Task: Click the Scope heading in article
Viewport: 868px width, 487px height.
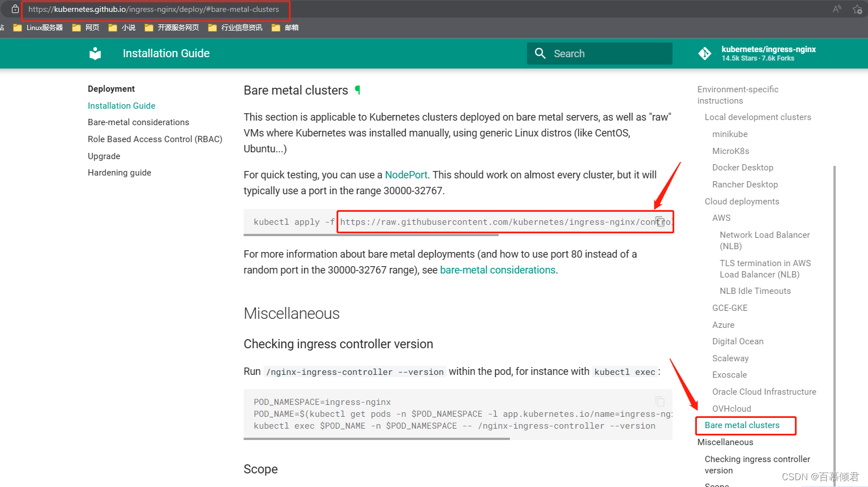Action: pos(261,469)
